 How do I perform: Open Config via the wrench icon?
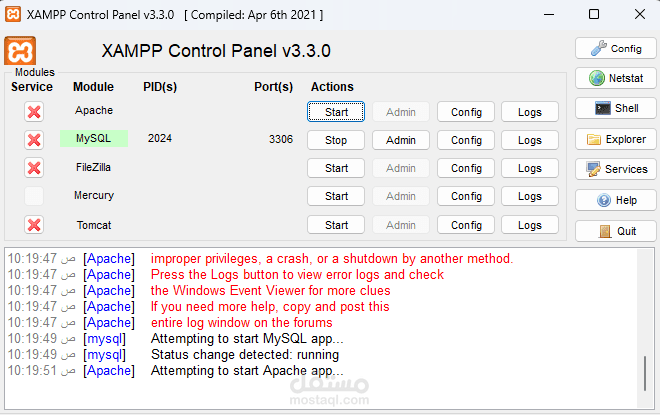point(598,48)
